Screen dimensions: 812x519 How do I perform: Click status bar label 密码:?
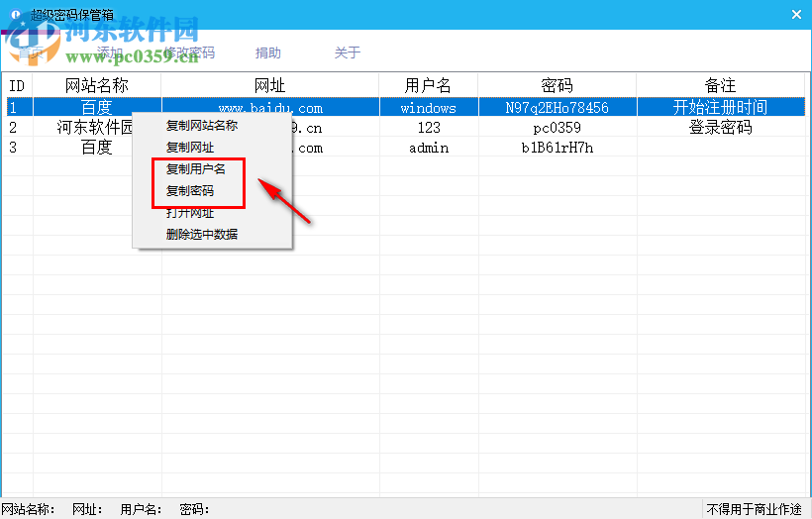point(194,509)
